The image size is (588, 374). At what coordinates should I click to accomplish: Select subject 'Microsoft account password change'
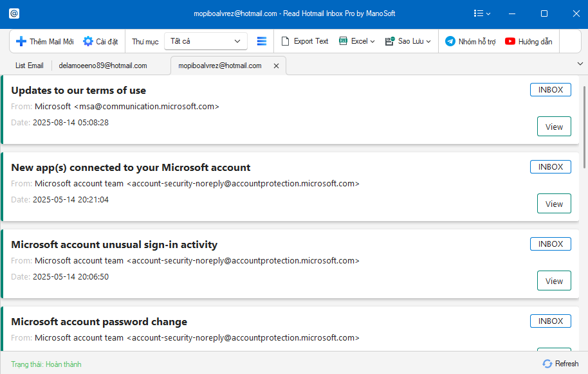(99, 322)
